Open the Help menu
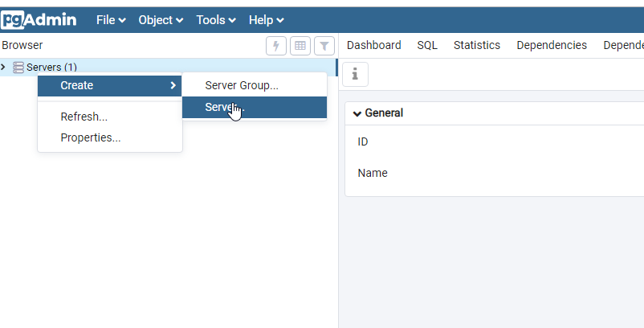This screenshot has width=644, height=328. click(x=266, y=20)
